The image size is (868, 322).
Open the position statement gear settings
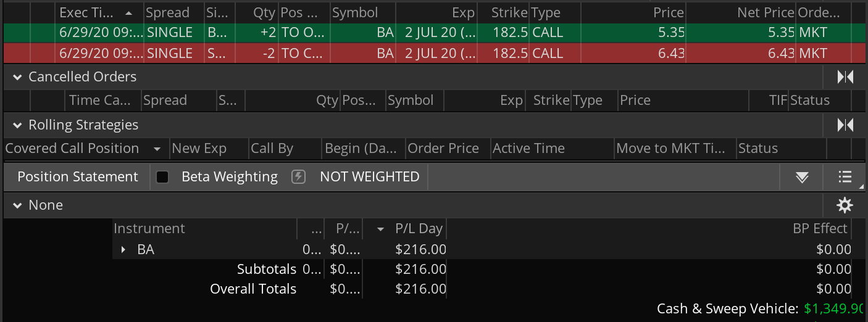click(845, 205)
